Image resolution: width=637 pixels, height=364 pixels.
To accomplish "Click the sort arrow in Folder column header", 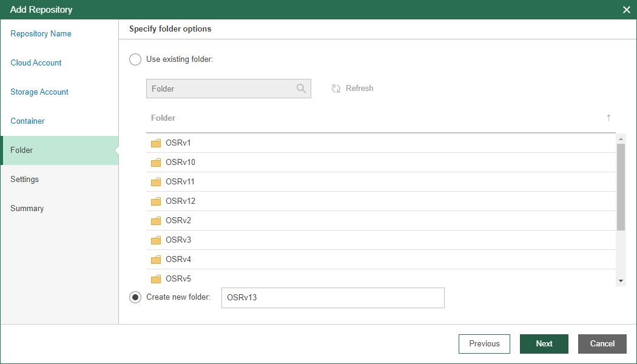I will click(608, 118).
